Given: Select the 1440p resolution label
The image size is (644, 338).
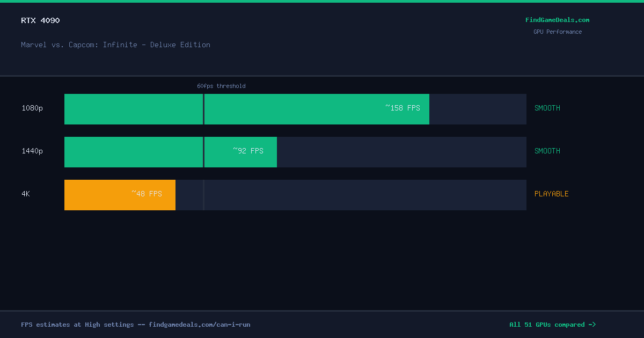Looking at the screenshot, I should point(32,151).
